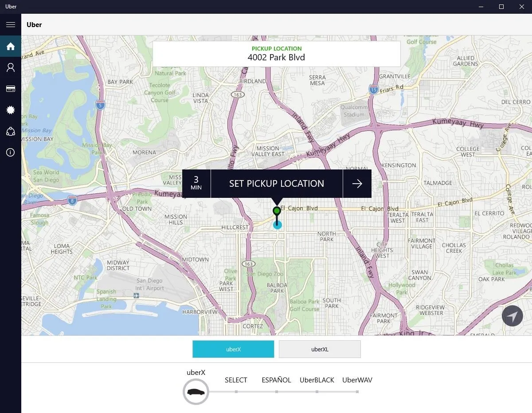The image size is (532, 413).
Task: Click the 3 MIN wait time box
Action: click(196, 184)
